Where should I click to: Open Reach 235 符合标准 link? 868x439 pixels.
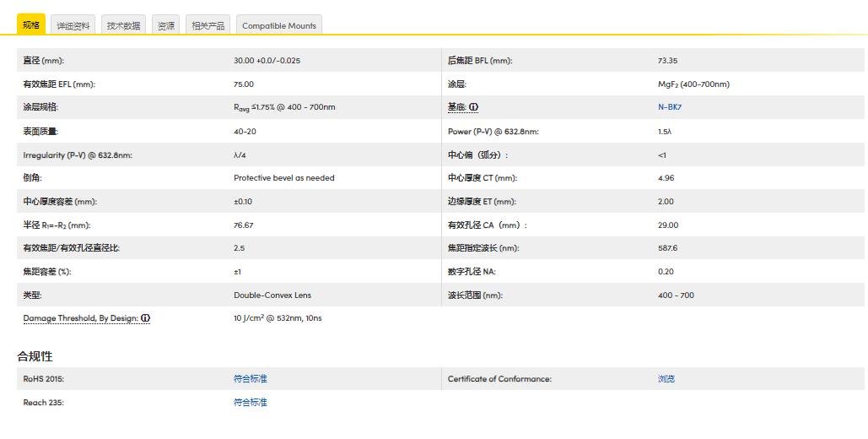tap(251, 403)
